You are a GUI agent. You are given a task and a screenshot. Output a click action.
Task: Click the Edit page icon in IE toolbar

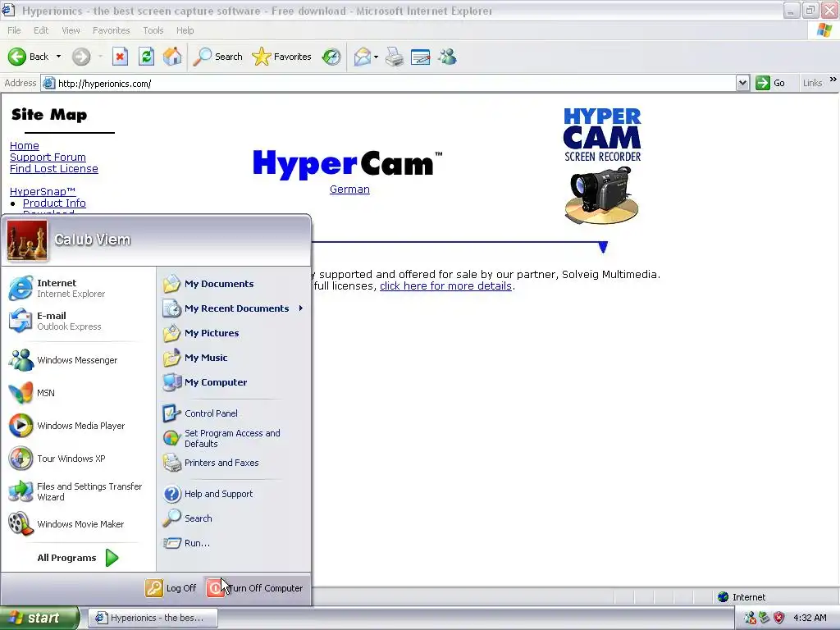[421, 57]
